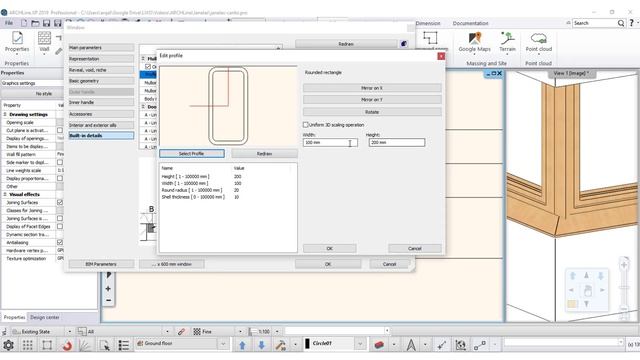This screenshot has height=360, width=640.
Task: Toggle Display of Facet Edges checkbox
Action: click(60, 227)
